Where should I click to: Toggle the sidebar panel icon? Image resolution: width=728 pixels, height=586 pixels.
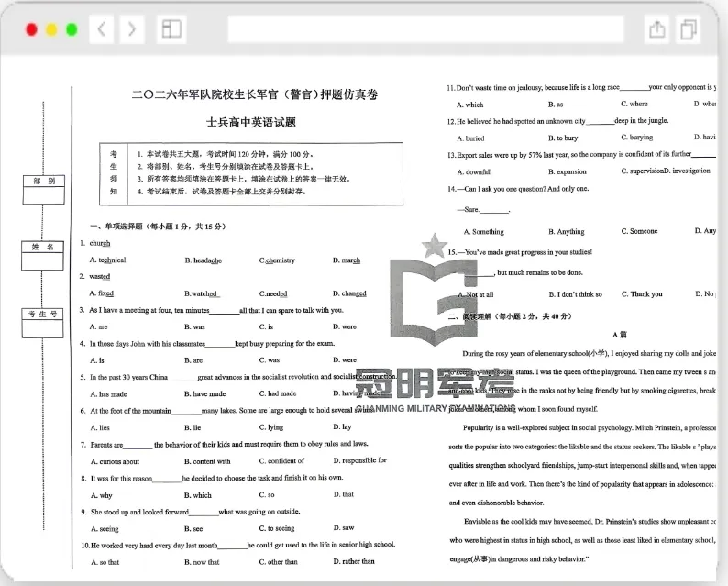pyautogui.click(x=171, y=29)
